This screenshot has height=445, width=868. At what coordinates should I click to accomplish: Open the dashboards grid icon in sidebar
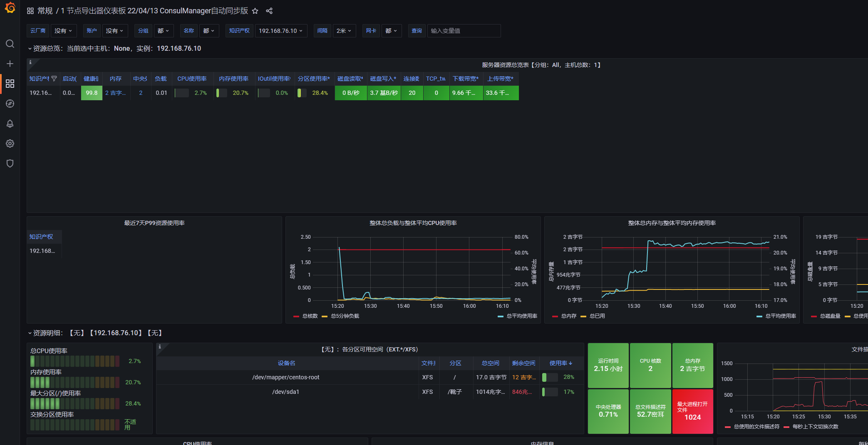10,84
